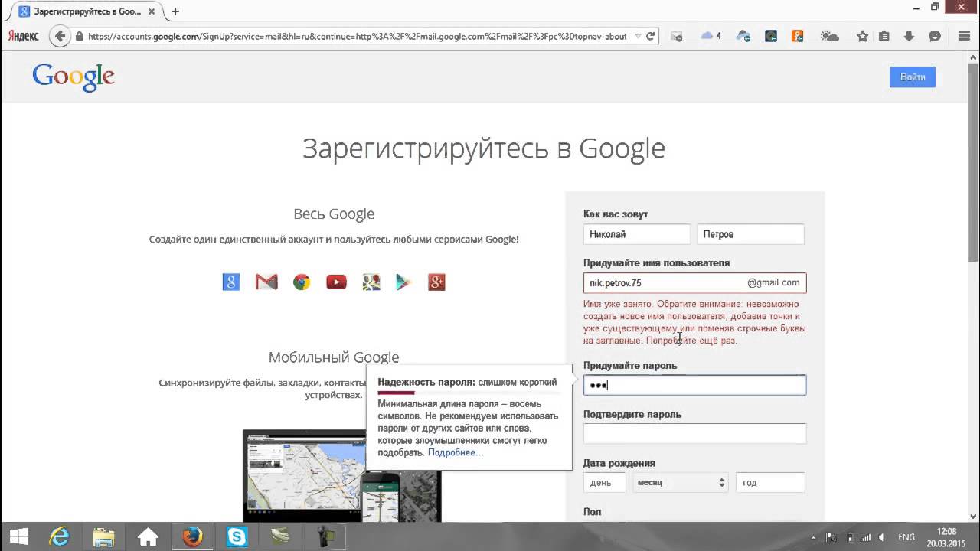This screenshot has width=980, height=551.
Task: Open the Windows Start button
Action: pyautogui.click(x=19, y=536)
